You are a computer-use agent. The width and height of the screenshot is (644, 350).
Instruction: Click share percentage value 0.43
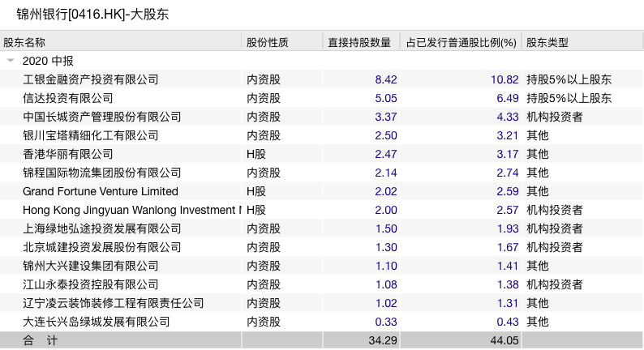click(508, 322)
